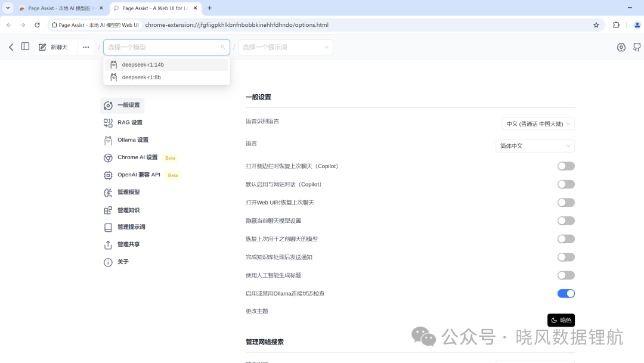Toggle 恢复上次用于之前聊天的模型 switch
644x363 pixels.
566,239
